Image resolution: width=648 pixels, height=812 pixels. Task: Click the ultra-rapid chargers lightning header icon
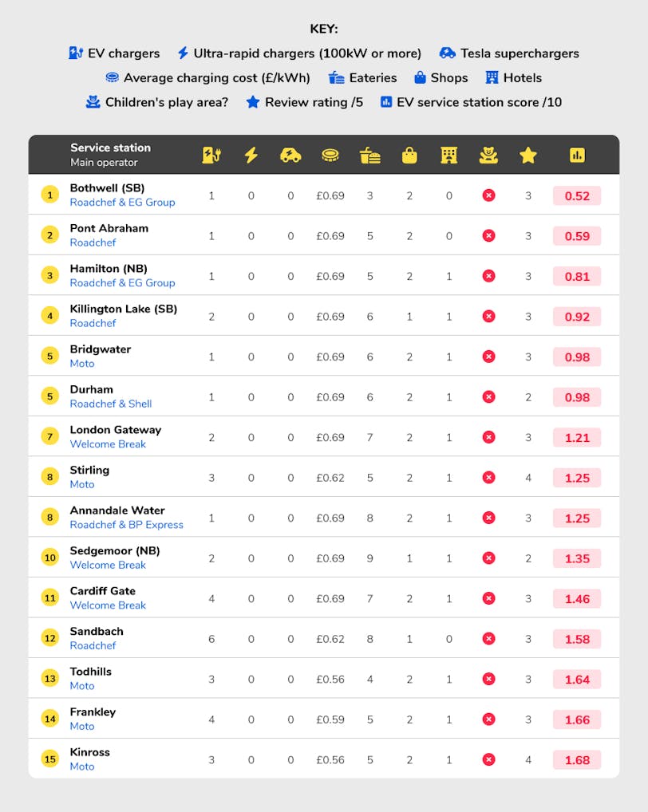251,155
